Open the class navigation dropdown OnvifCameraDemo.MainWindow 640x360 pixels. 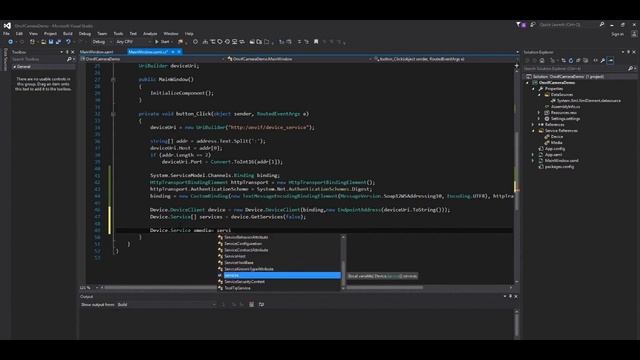[300, 59]
